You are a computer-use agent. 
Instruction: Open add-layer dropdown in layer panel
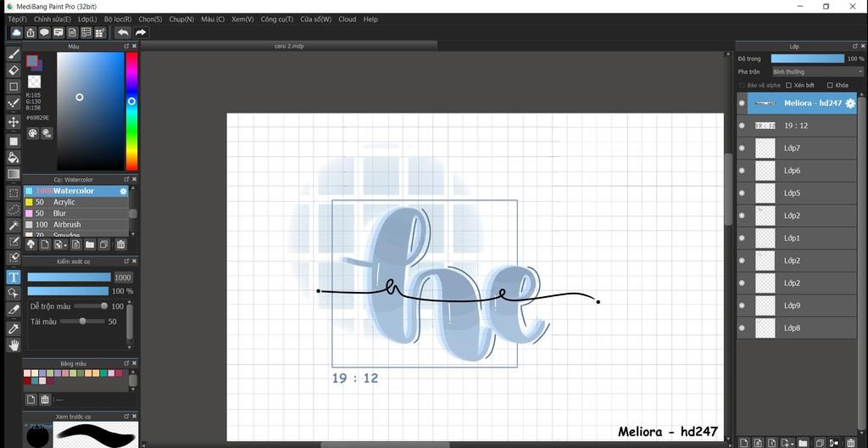click(x=787, y=442)
